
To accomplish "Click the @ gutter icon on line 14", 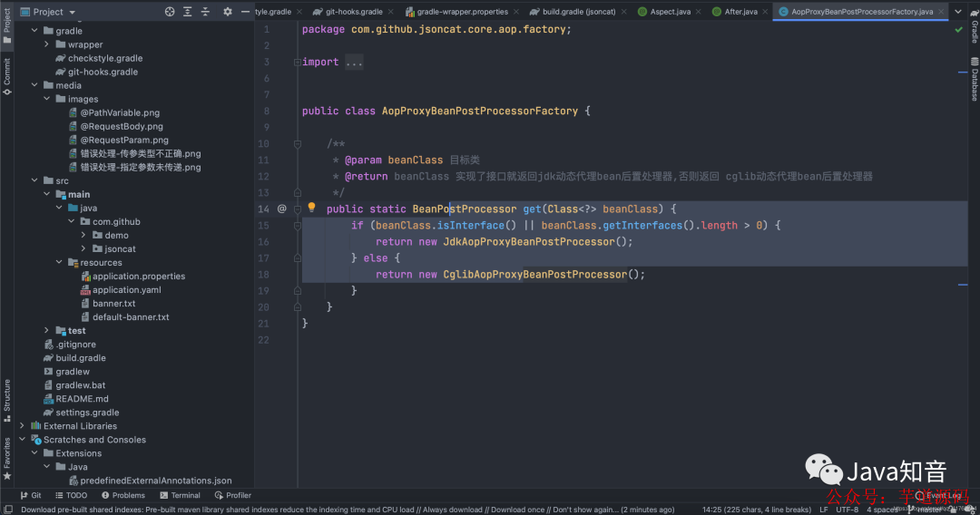I will (282, 209).
